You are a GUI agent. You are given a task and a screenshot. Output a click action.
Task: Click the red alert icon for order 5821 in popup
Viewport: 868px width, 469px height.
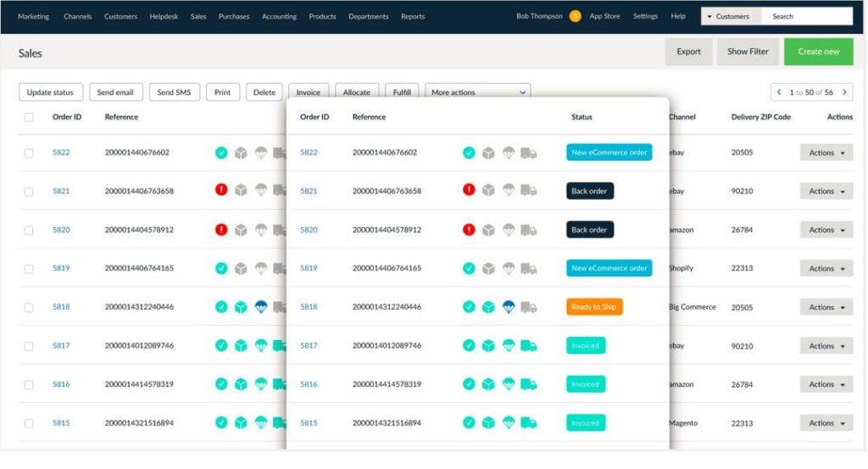[x=469, y=190]
